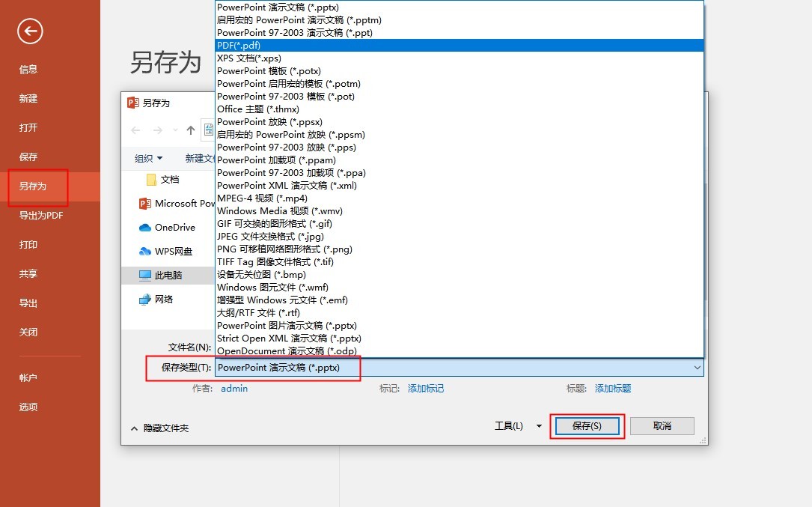Choose PowerPoint 97-2003 放映 (*.pps)
The width and height of the screenshot is (812, 507).
[460, 148]
